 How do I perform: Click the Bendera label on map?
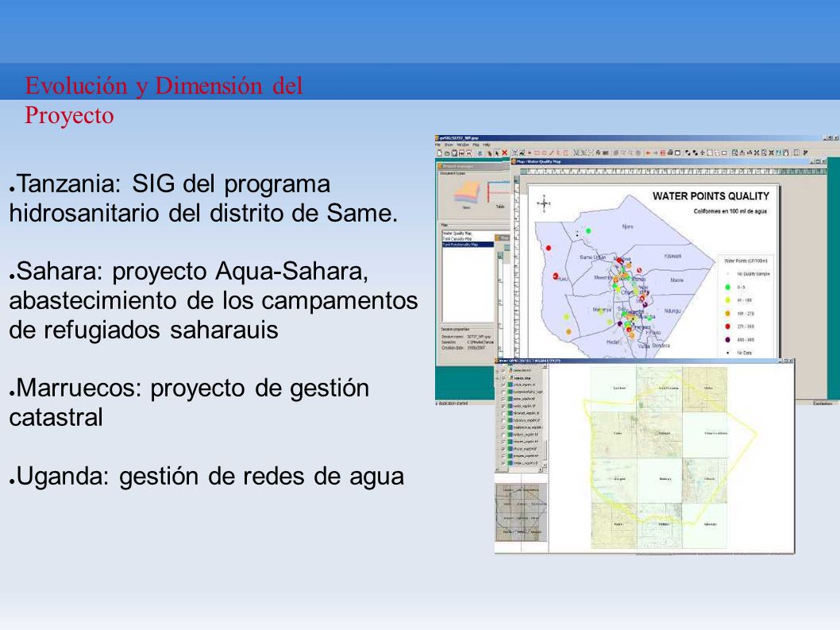(661, 346)
